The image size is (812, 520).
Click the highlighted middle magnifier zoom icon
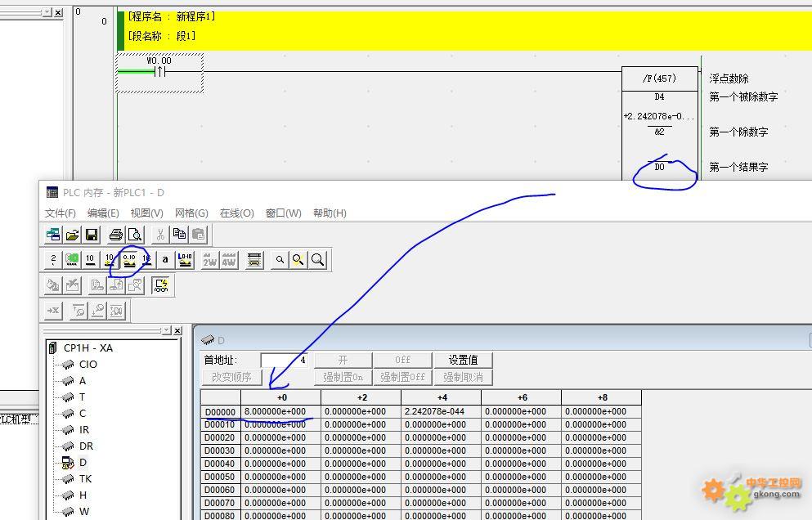[x=298, y=260]
